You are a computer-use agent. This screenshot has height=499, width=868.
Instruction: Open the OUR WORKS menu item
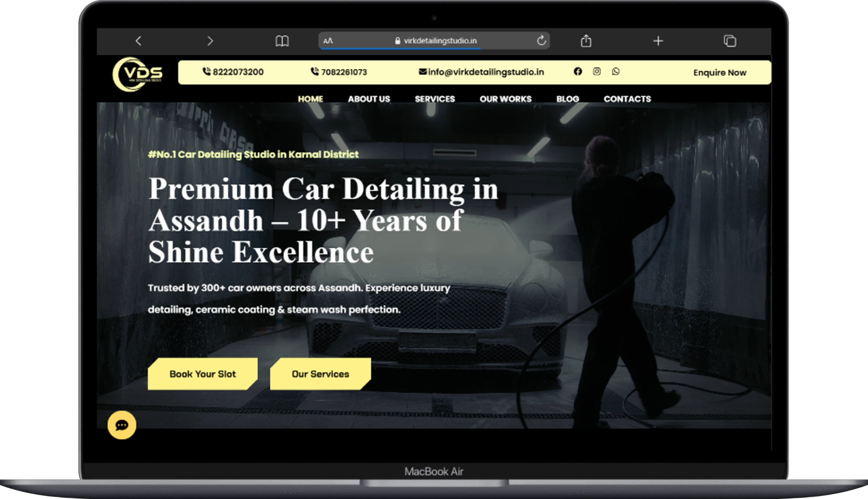click(505, 99)
